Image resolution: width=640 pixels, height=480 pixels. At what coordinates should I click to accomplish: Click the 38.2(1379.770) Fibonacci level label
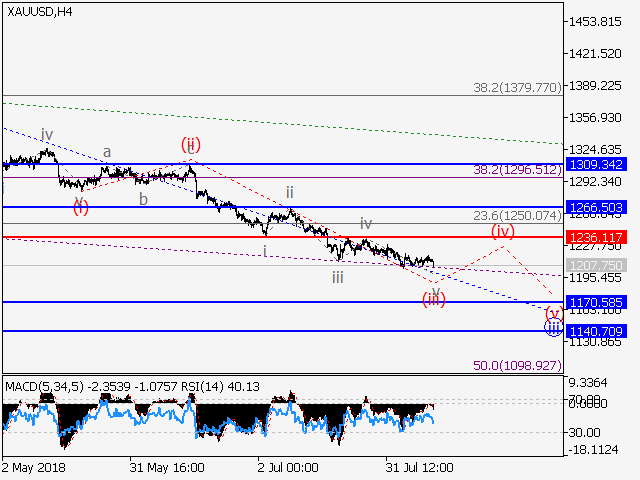coord(517,88)
